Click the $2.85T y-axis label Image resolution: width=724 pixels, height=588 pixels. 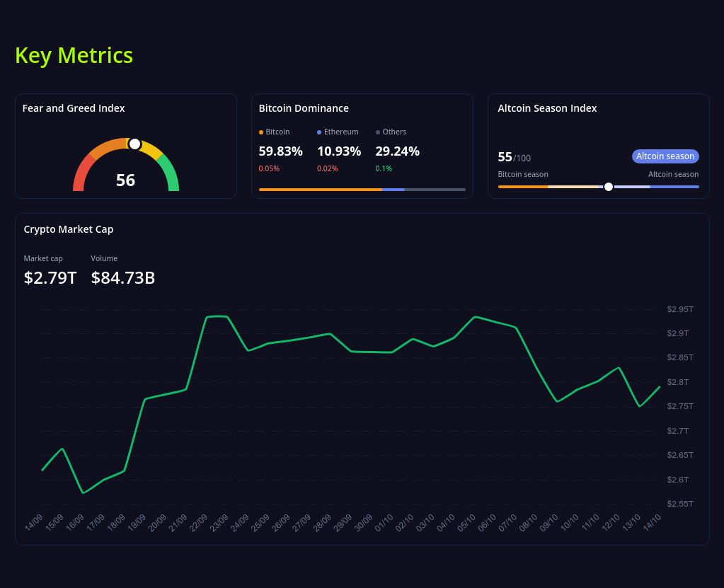tap(679, 357)
